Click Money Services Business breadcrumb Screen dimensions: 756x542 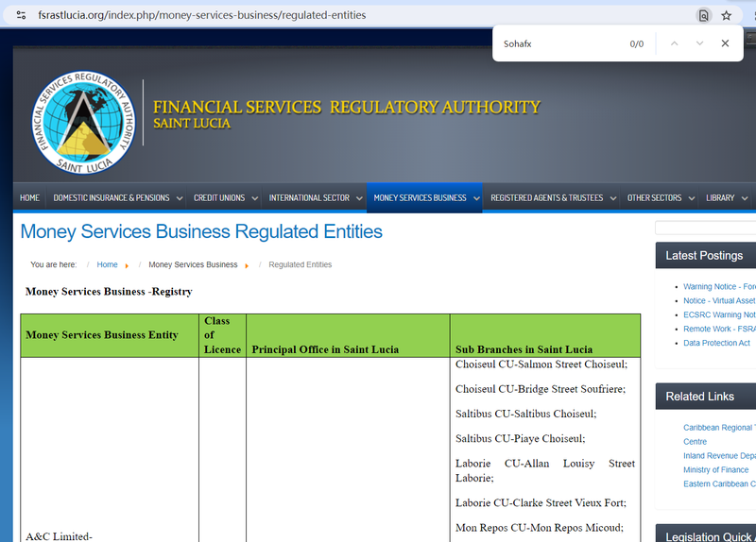[193, 264]
